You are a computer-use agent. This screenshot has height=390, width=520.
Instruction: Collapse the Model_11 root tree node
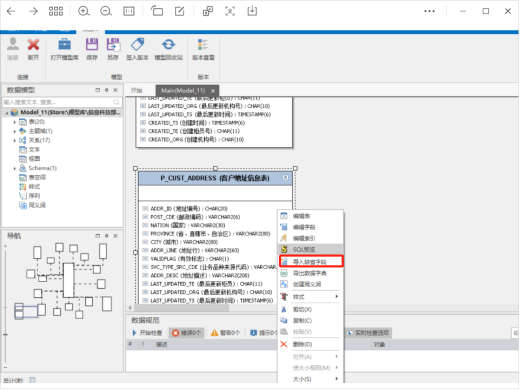coord(7,113)
